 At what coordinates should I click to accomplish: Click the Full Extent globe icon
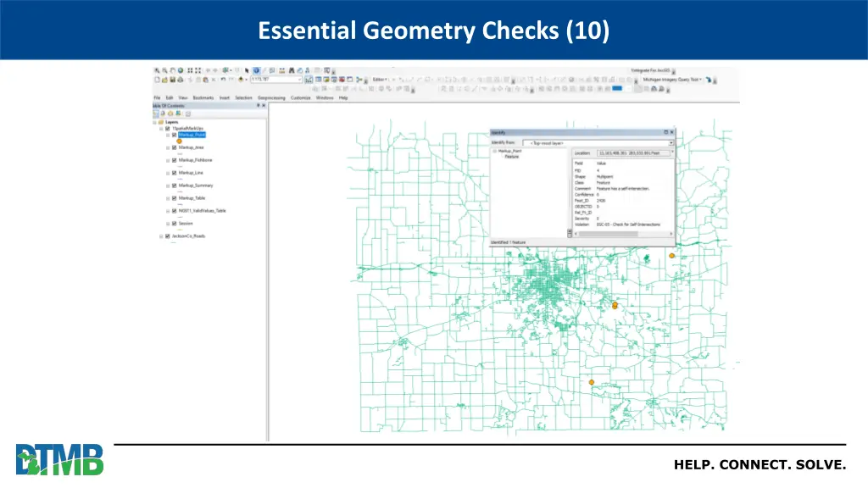click(x=181, y=71)
